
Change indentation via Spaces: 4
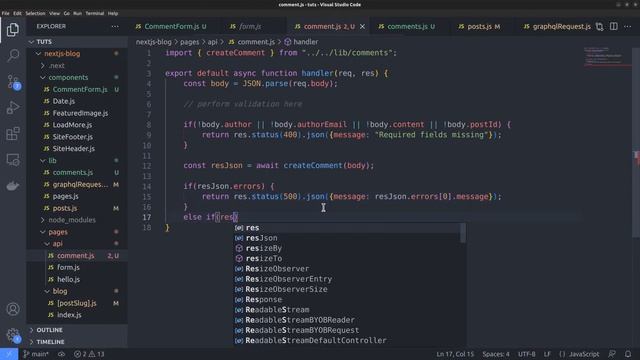tap(496, 354)
